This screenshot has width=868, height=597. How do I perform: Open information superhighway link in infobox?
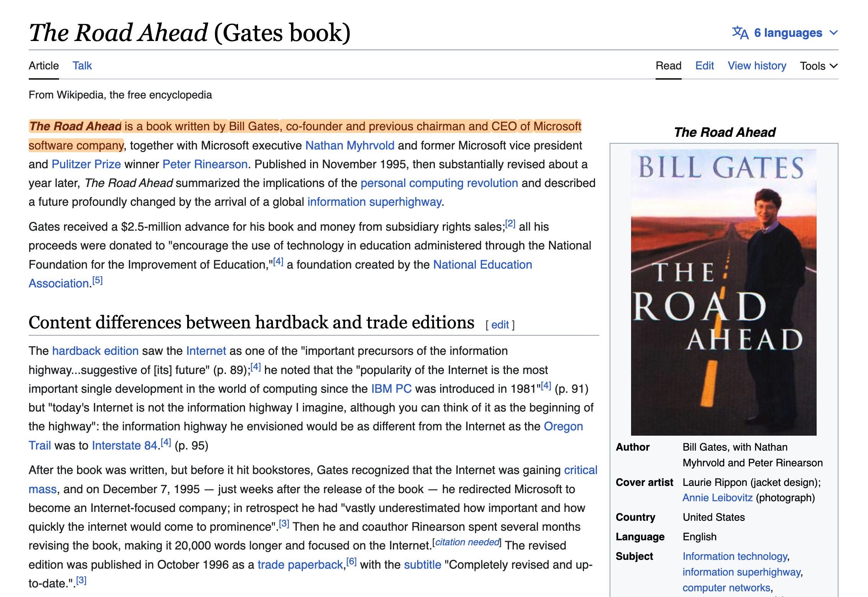[741, 572]
